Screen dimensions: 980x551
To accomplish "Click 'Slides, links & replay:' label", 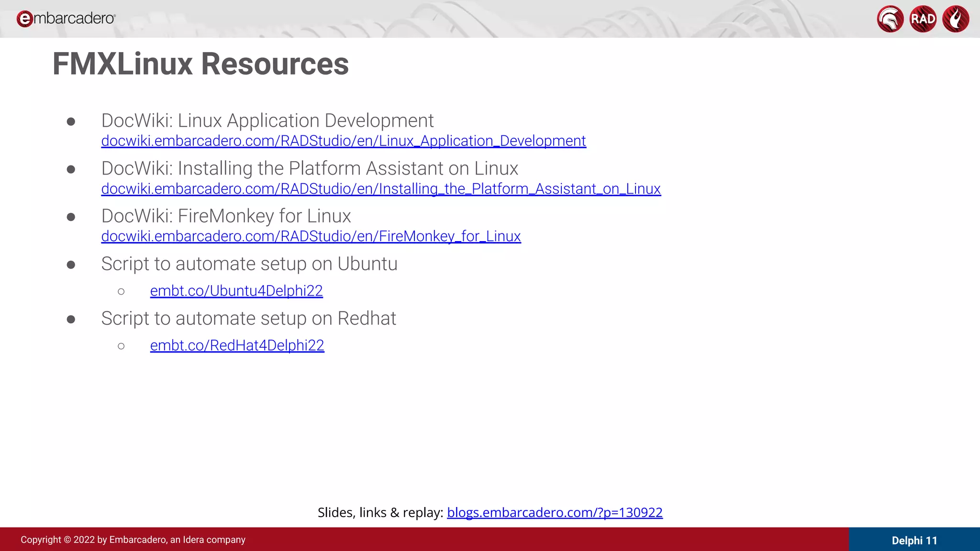I will [380, 512].
